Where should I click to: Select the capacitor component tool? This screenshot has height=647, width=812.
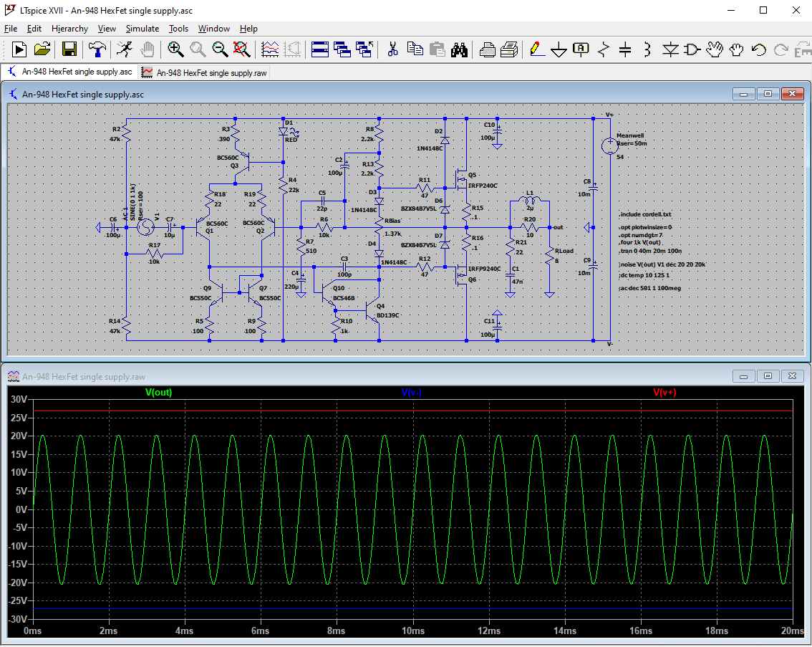tap(625, 49)
